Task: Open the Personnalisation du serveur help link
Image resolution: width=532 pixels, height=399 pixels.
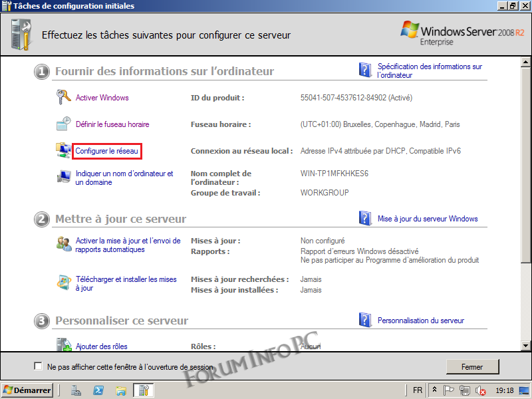Action: (x=421, y=321)
